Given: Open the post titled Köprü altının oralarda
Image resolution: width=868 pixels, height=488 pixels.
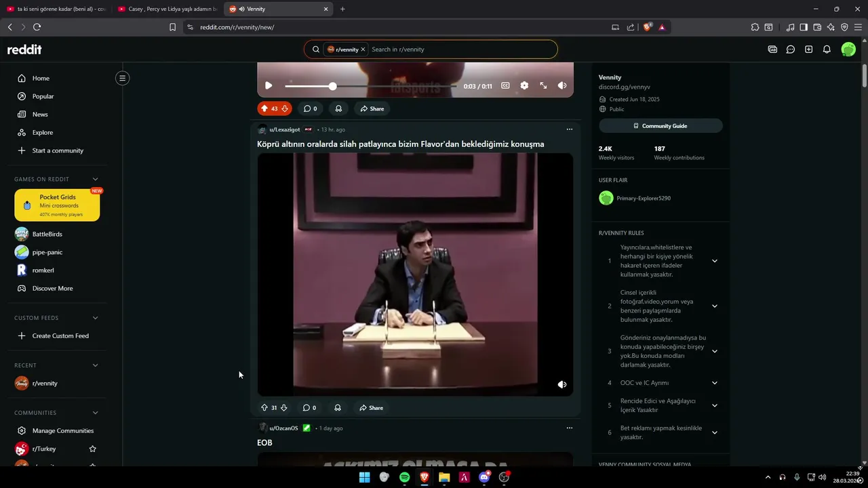Looking at the screenshot, I should (x=400, y=144).
